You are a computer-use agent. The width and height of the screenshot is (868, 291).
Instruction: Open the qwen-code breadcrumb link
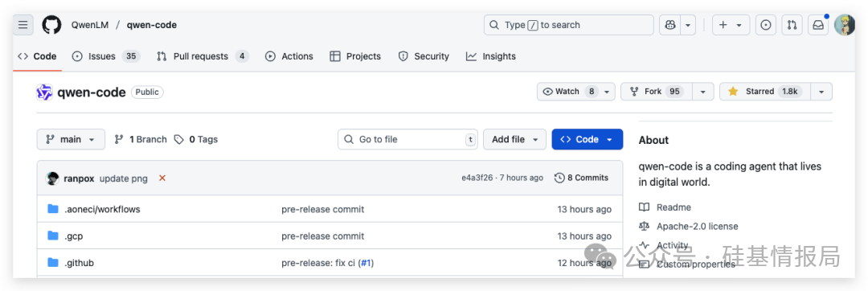point(152,25)
